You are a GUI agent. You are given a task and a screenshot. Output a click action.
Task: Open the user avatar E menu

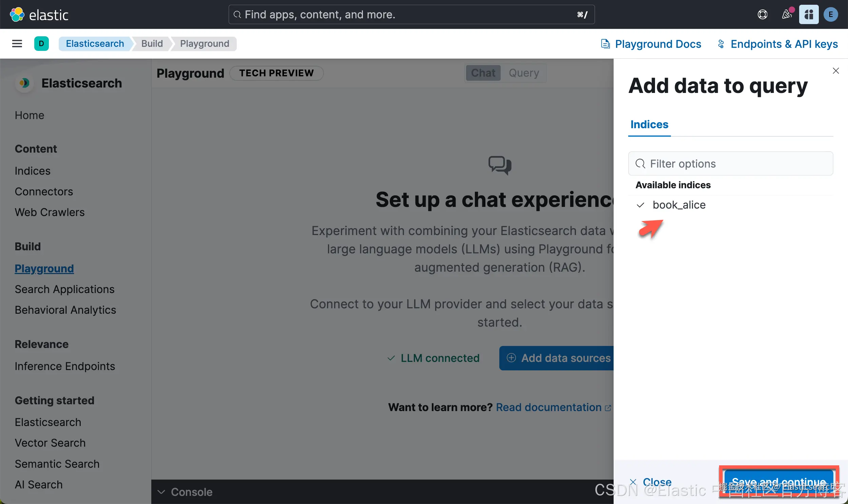click(830, 15)
